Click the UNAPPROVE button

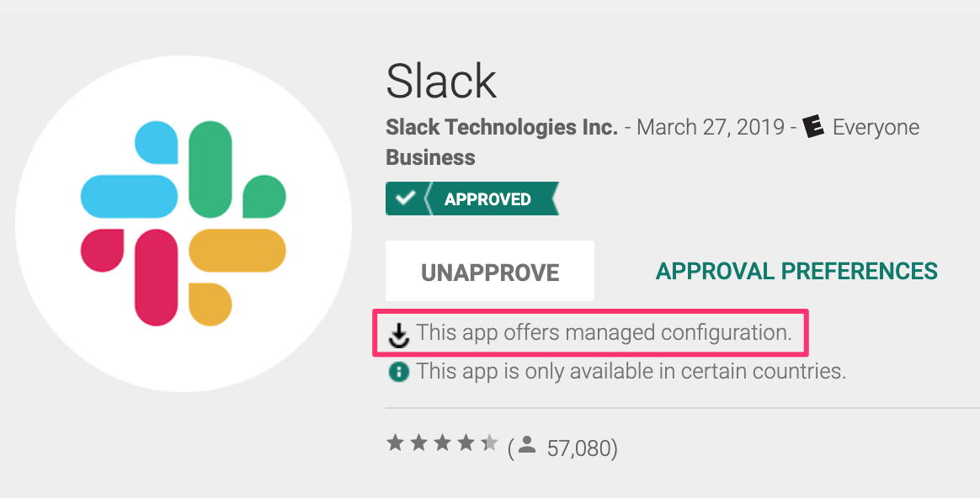click(x=490, y=272)
